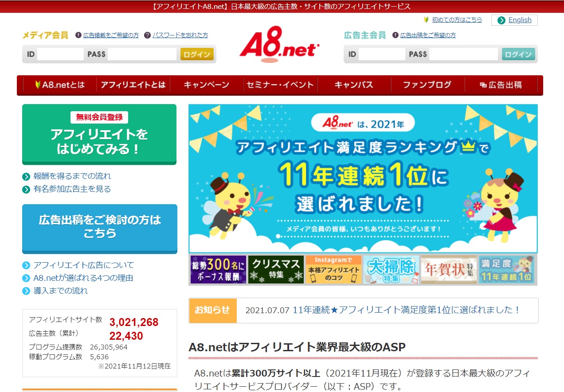Viewport: 564px width, 392px height.
Task: Click the advertiser PASS field
Action: (x=463, y=54)
